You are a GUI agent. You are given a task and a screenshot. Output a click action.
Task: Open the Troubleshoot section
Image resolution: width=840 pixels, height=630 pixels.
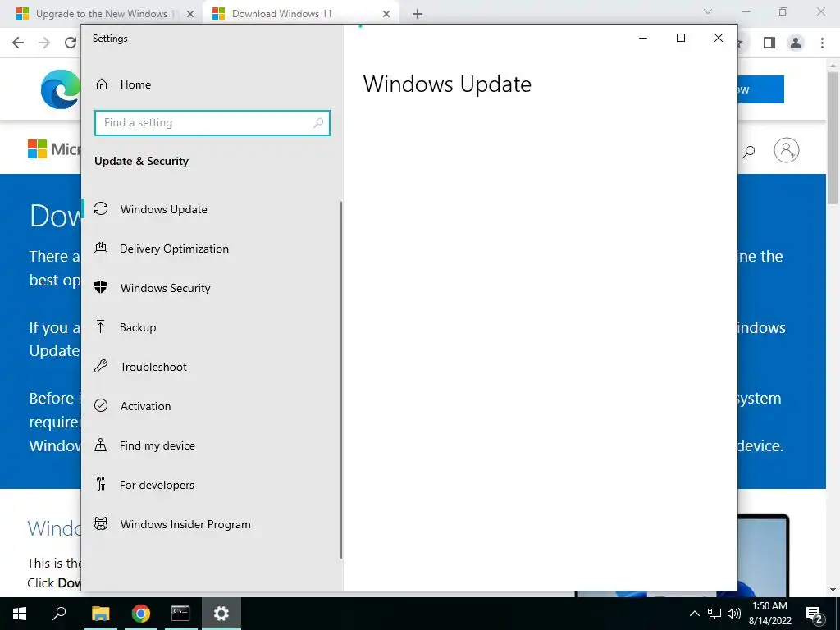[x=211, y=367]
